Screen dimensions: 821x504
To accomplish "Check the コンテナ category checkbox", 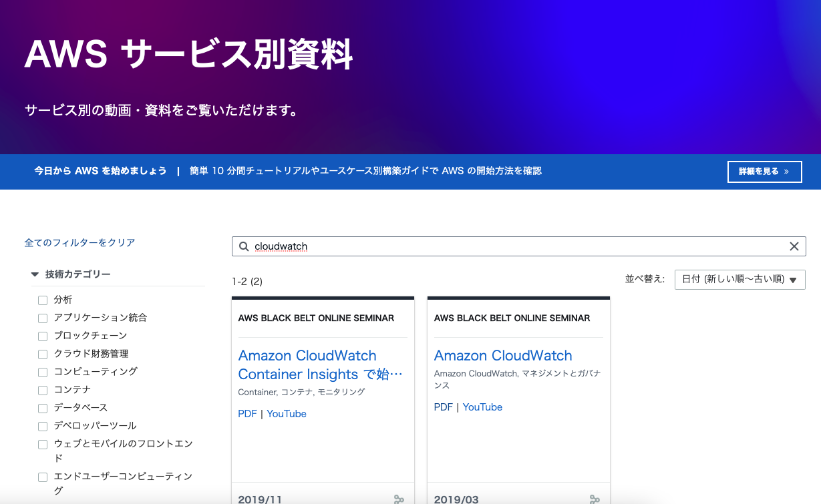I will tap(43, 390).
